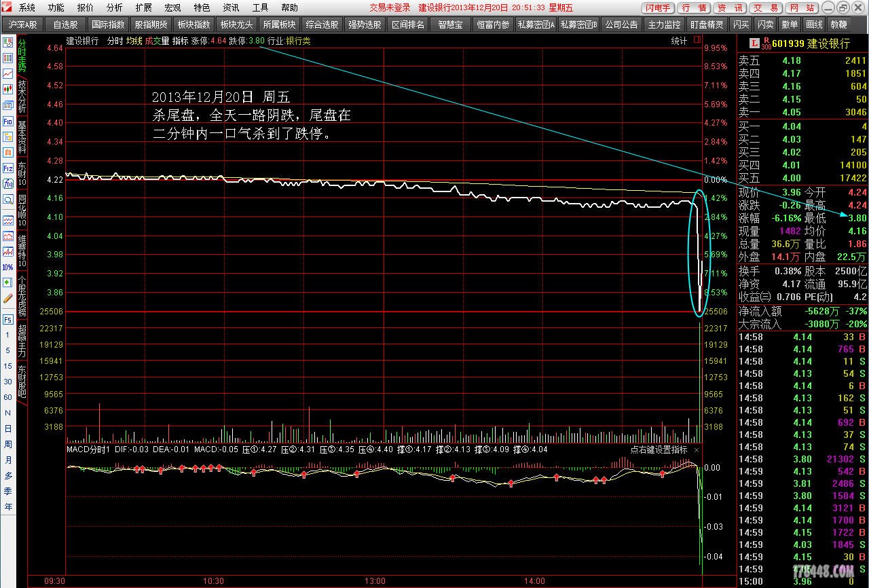Viewport: 869px width, 588px height.
Task: Click the Fi2 icon in left sidebar
Action: click(8, 168)
